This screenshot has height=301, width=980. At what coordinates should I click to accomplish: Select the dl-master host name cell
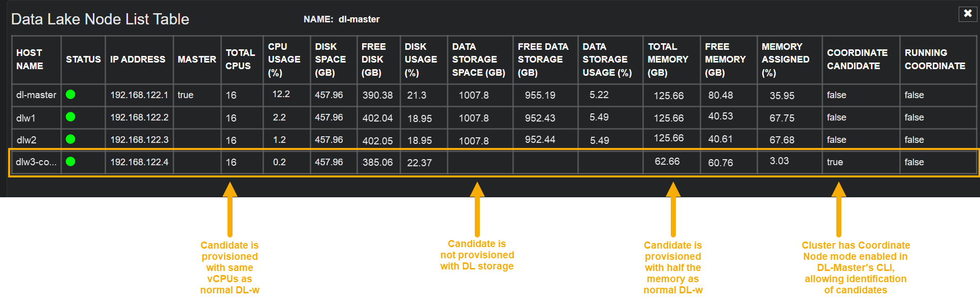36,95
